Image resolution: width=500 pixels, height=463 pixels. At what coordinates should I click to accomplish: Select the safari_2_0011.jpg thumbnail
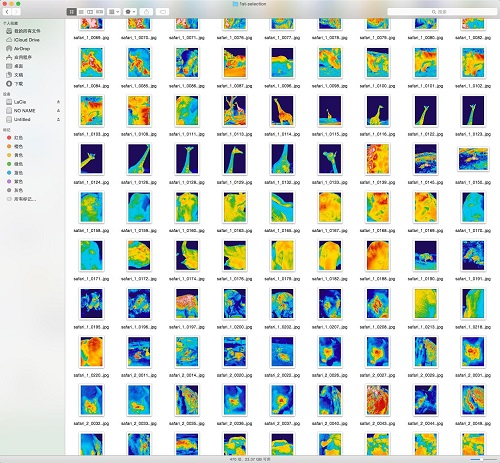[139, 352]
